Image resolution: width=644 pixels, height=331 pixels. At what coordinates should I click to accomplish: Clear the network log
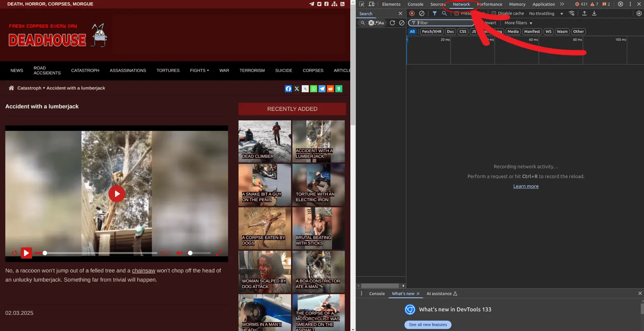coord(422,13)
